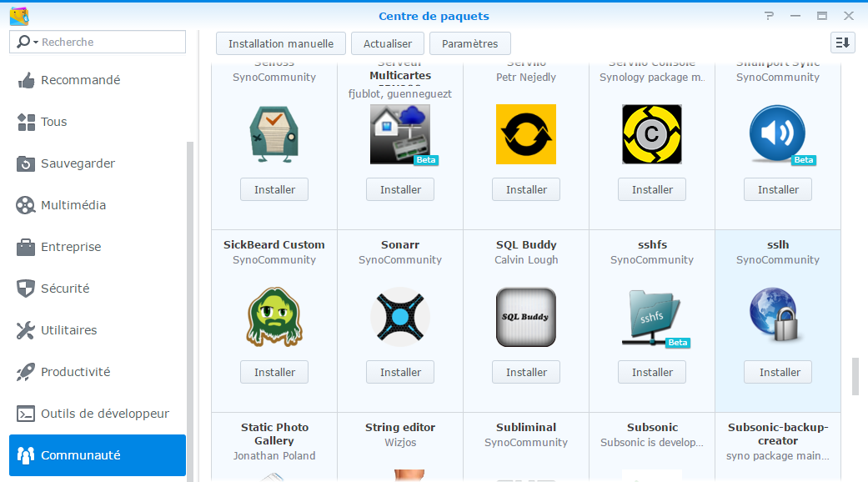Open the Static Photo Gallery title
The image size is (868, 482).
click(274, 434)
